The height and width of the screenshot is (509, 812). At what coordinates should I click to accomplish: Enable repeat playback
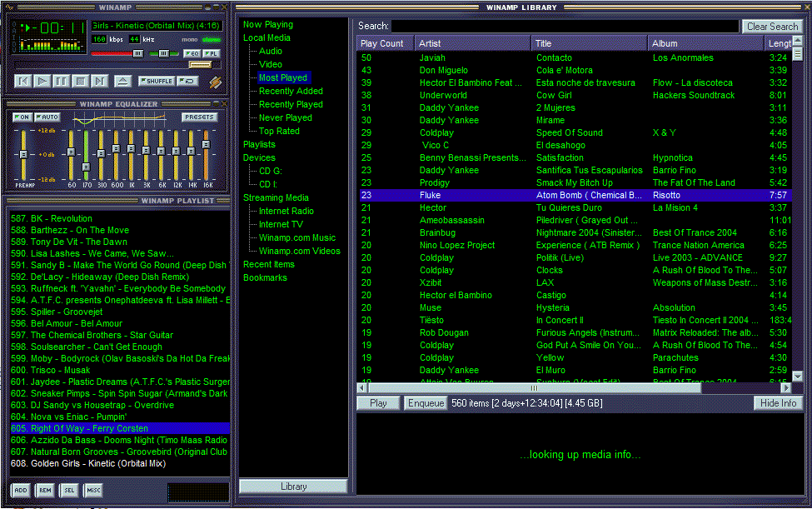(x=189, y=81)
